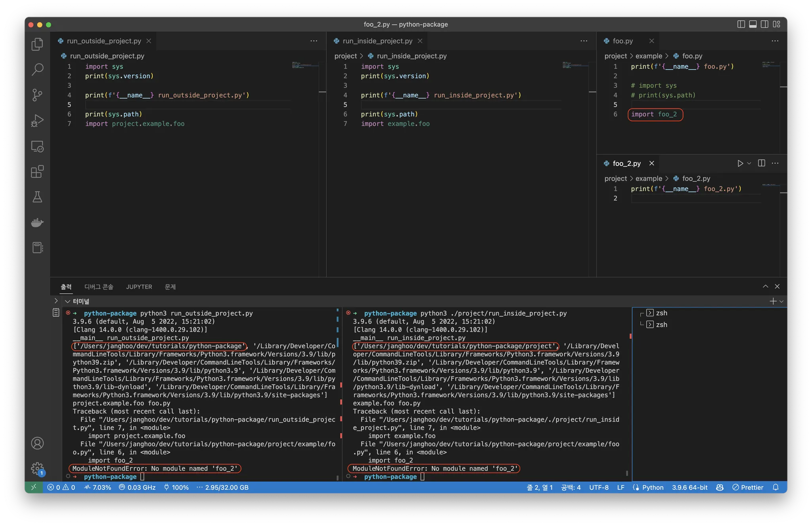Viewport: 812px width, 526px height.
Task: Open the run button dropdown arrow
Action: [749, 163]
